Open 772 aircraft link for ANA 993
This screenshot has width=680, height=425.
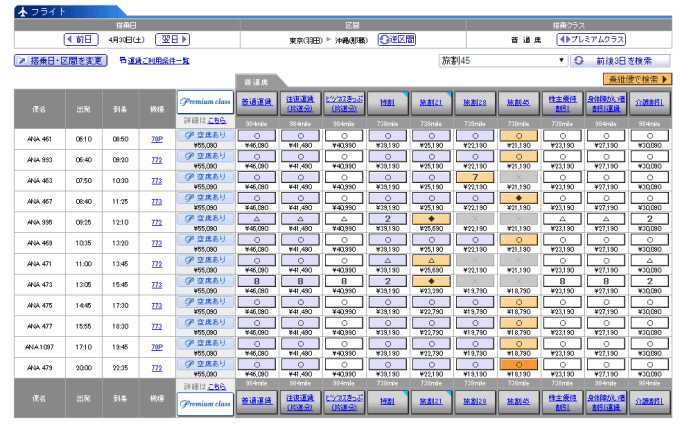(157, 160)
